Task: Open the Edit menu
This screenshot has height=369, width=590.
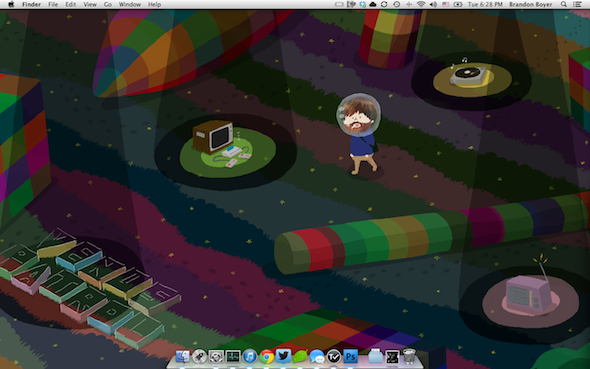Action: [x=71, y=4]
